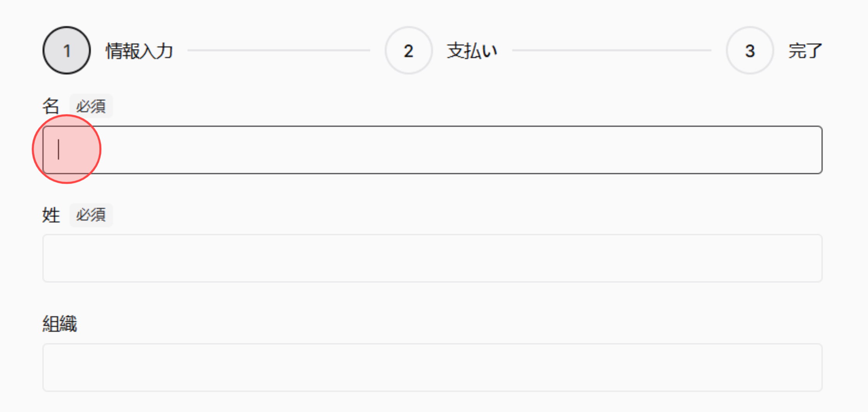
Task: Select the 情報入力 step label
Action: pos(140,51)
